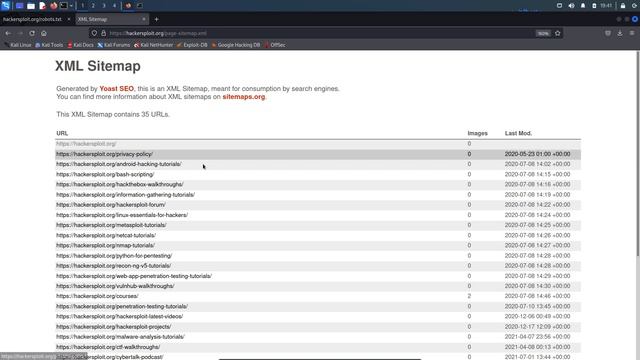640x360 pixels.
Task: Close the XML Sitemap tab
Action: 144,19
